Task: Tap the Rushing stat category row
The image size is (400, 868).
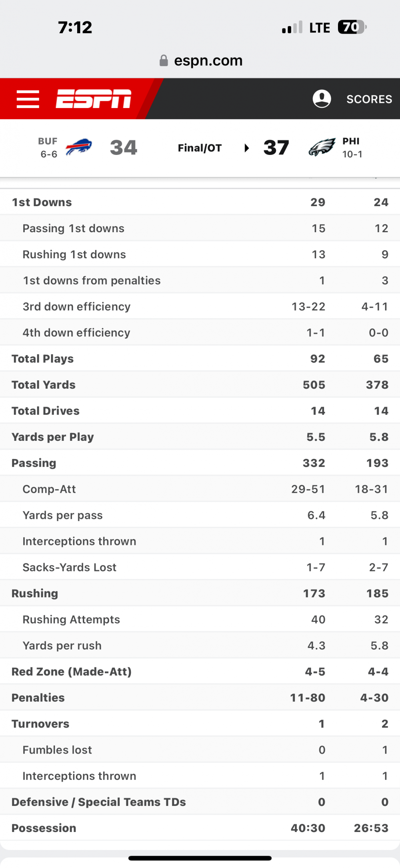Action: (x=200, y=593)
